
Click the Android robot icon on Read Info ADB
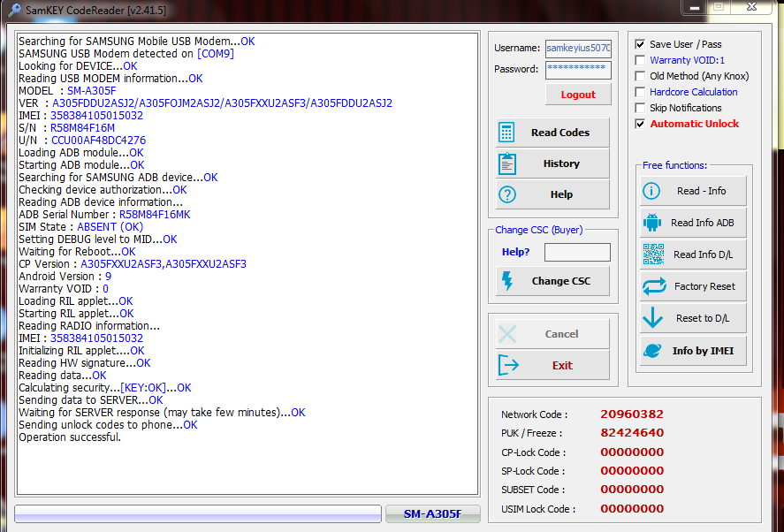click(652, 223)
